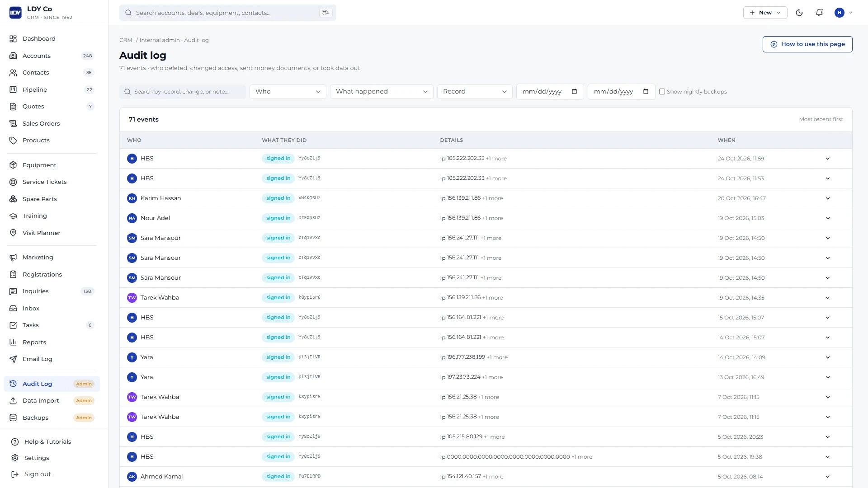Open the second date calendar picker
This screenshot has height=488, width=868.
pos(646,92)
